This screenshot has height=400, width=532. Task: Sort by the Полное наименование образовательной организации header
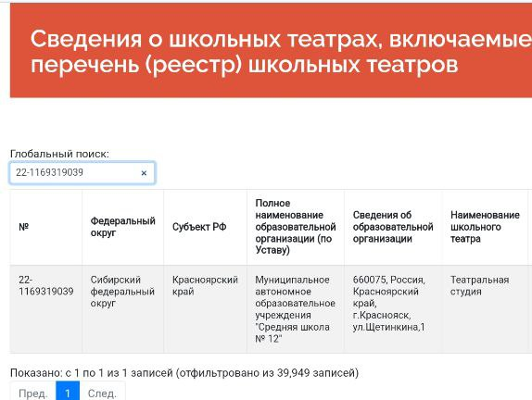(296, 227)
